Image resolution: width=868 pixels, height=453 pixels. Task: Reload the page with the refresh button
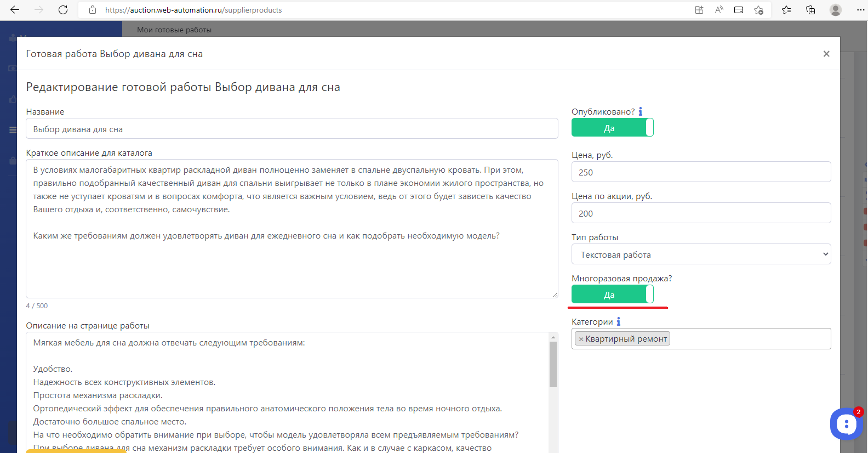pos(63,10)
